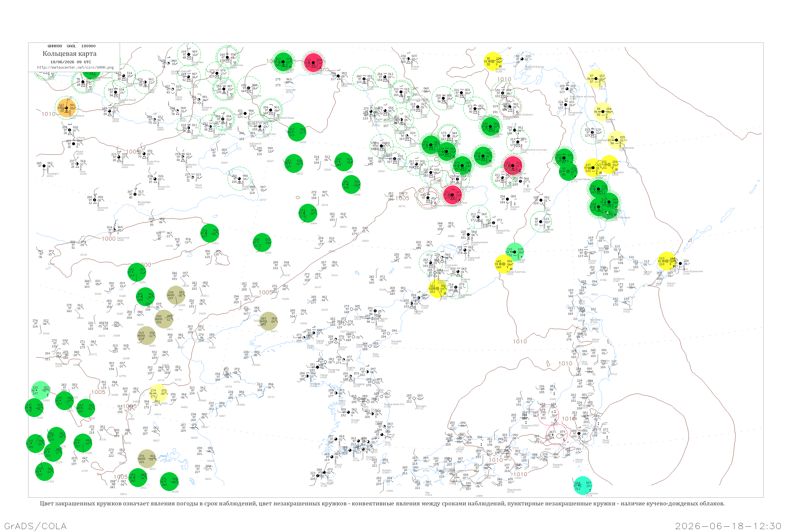Select the yellow Южно-Курильск station circle
This screenshot has height=532, width=798.
point(667,261)
